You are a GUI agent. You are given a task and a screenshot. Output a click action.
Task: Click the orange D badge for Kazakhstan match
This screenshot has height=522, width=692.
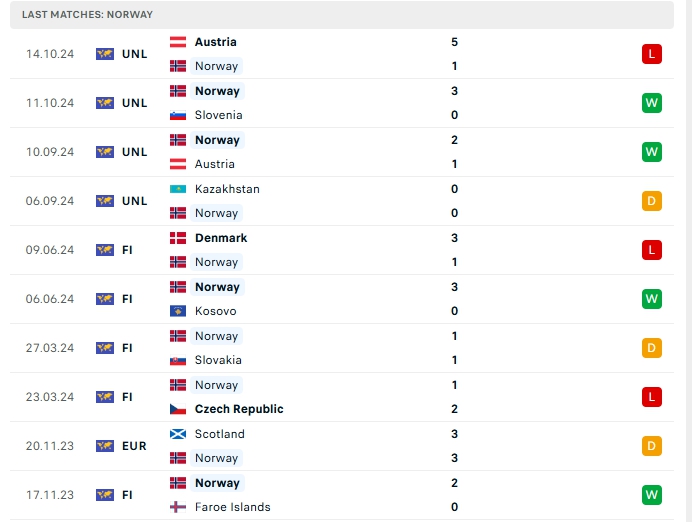point(652,201)
